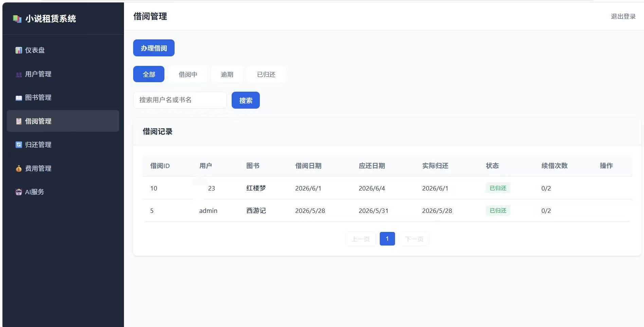Click 已归还 badge in 红楼梦 row
Image resolution: width=644 pixels, height=327 pixels.
[498, 188]
